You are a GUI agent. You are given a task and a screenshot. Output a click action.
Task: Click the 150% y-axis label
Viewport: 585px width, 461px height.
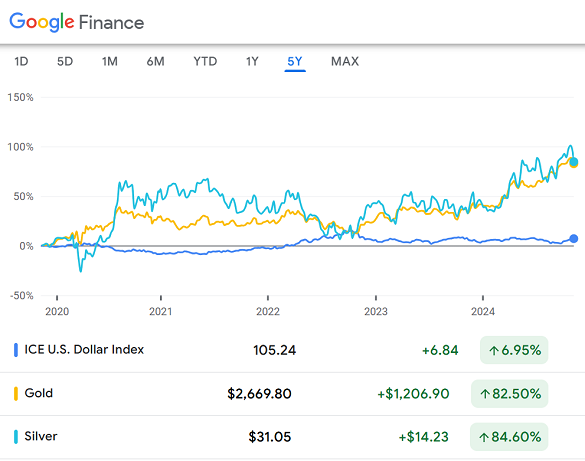(x=21, y=97)
